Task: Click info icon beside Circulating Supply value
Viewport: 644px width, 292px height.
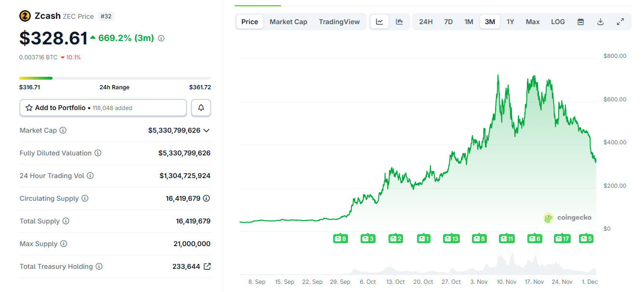Action: 206,198
